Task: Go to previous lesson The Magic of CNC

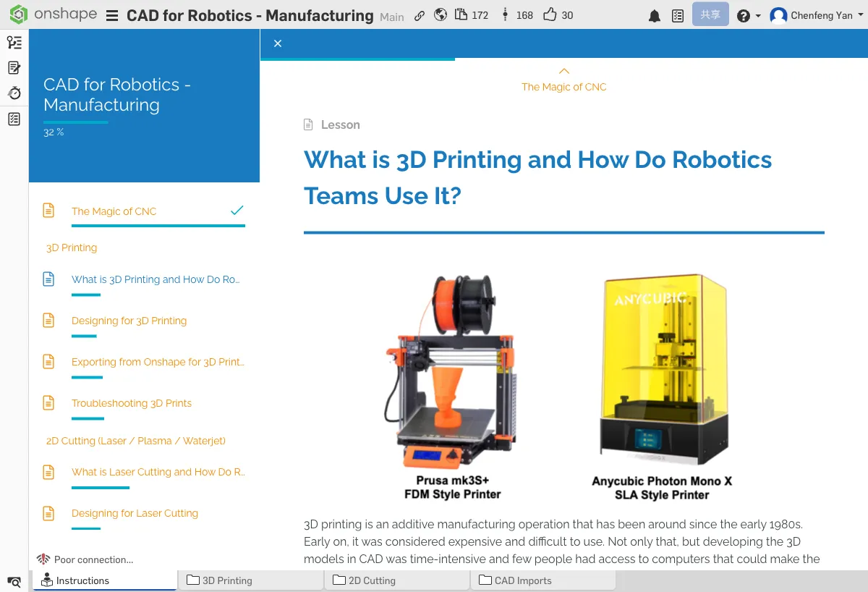Action: 563,80
